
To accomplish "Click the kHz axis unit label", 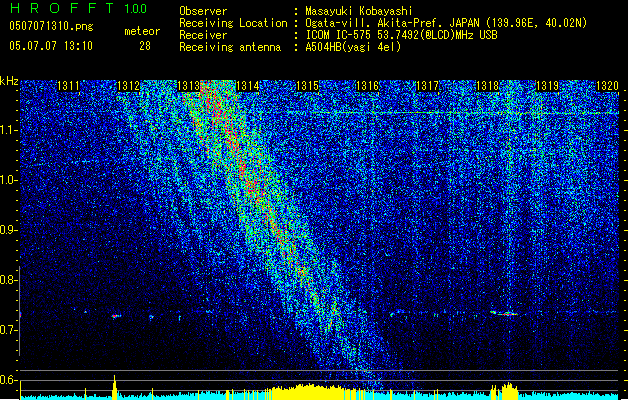I will 9,81.
